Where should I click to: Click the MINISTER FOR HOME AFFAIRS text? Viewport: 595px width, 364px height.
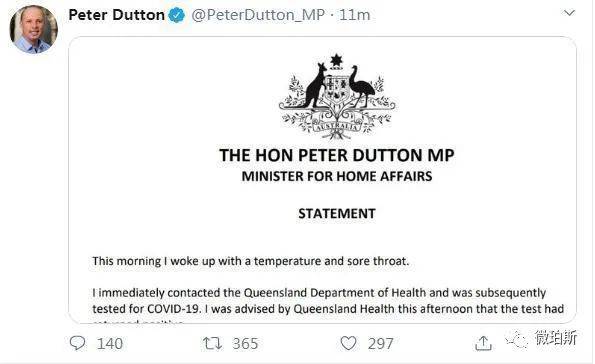click(337, 176)
